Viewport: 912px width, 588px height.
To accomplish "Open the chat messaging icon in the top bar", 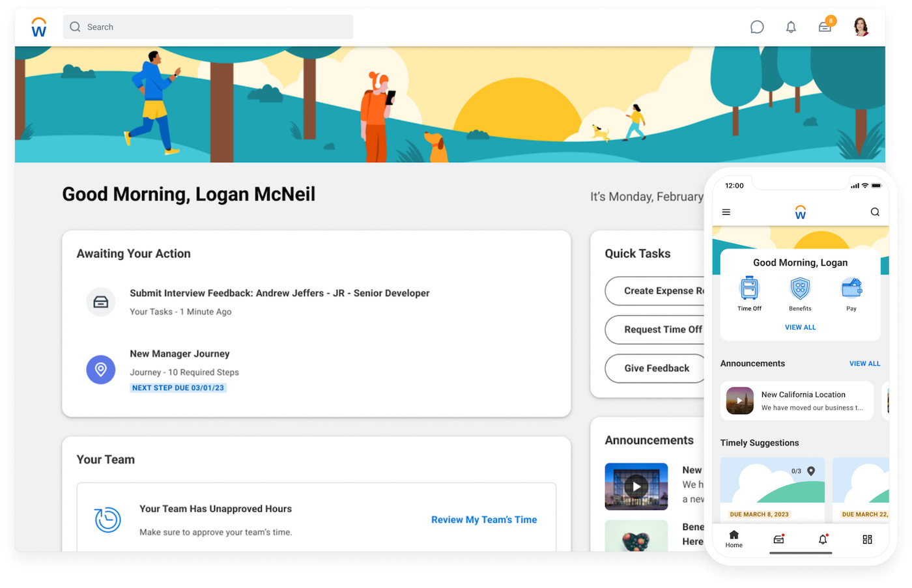I will (x=757, y=27).
